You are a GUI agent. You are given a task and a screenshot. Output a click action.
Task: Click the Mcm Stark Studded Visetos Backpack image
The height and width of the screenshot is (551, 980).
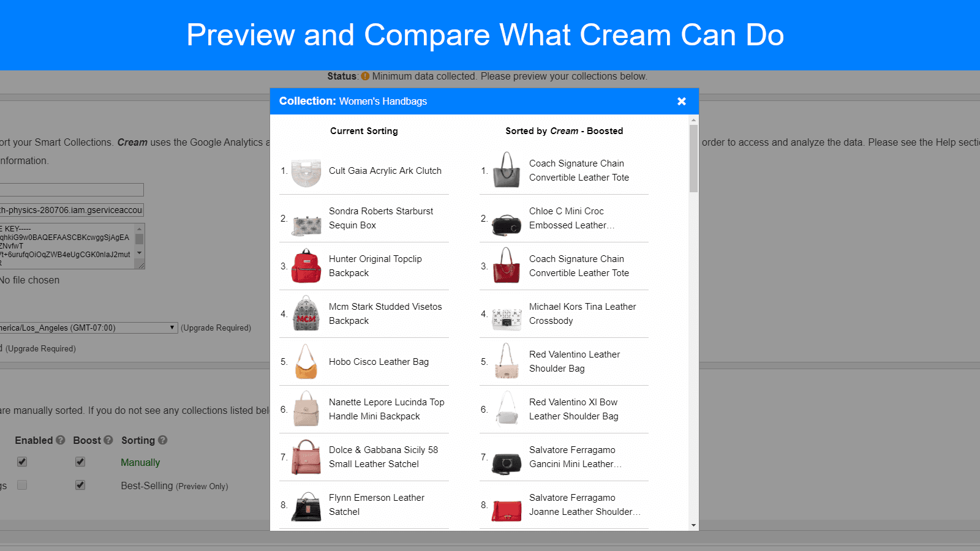pos(306,314)
